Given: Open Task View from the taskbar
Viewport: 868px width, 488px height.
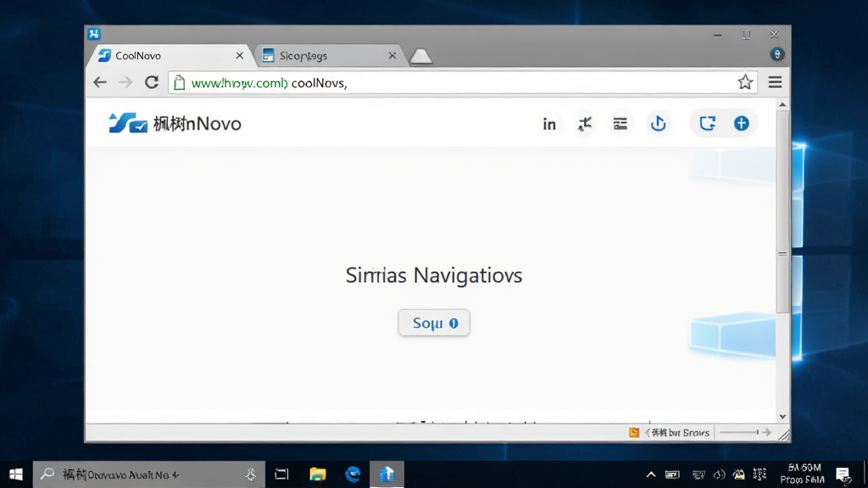Looking at the screenshot, I should [281, 474].
